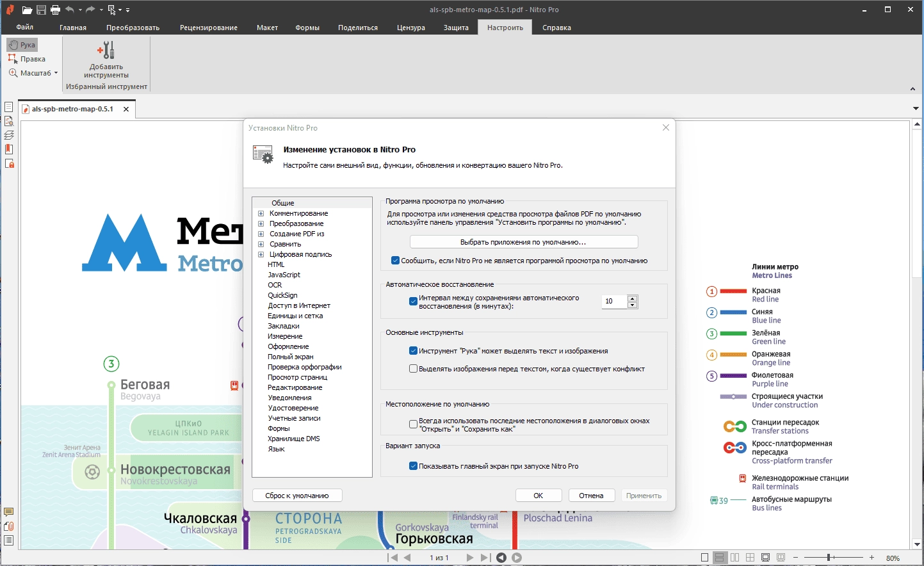924x566 pixels.
Task: Click 'Выбрать приложения по умолчанию…' button
Action: [x=524, y=242]
